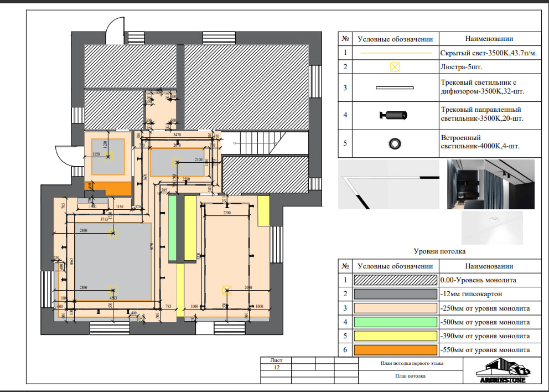
Task: Click 'План потолка первого этажа' in title block
Action: [x=412, y=363]
